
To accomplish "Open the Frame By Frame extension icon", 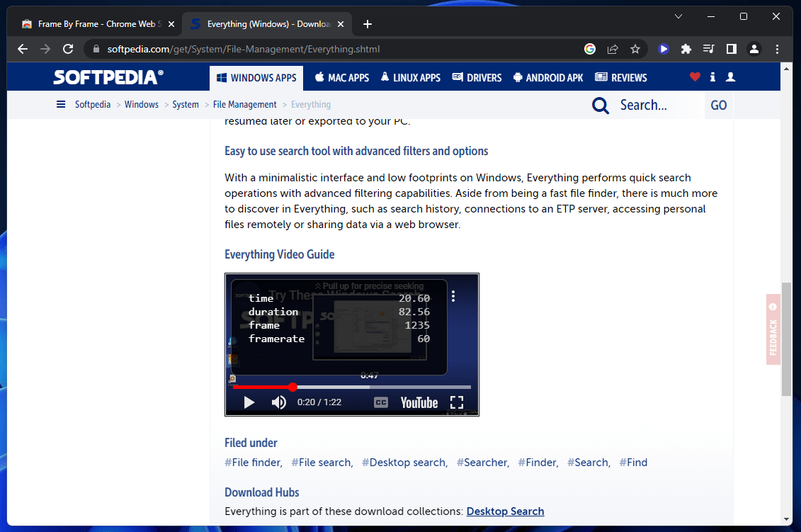I will (x=664, y=49).
